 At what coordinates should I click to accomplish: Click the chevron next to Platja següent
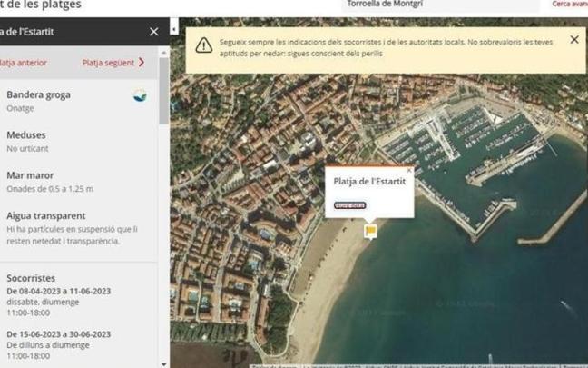pos(142,63)
